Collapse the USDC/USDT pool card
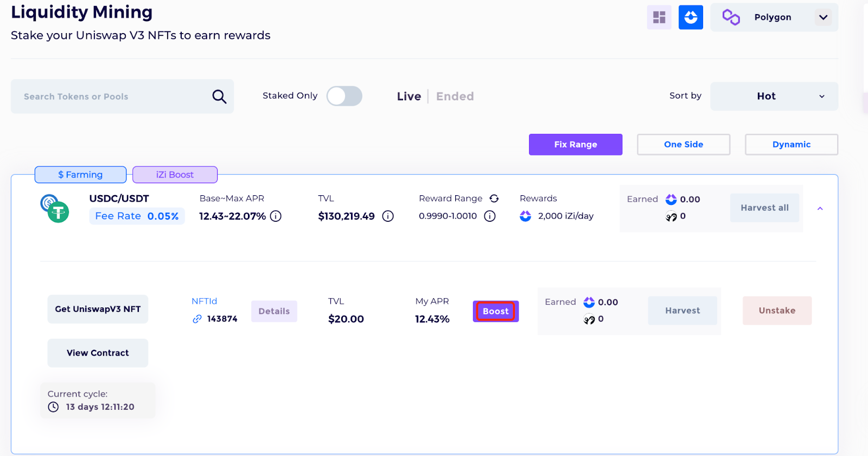The height and width of the screenshot is (456, 868). (x=820, y=208)
